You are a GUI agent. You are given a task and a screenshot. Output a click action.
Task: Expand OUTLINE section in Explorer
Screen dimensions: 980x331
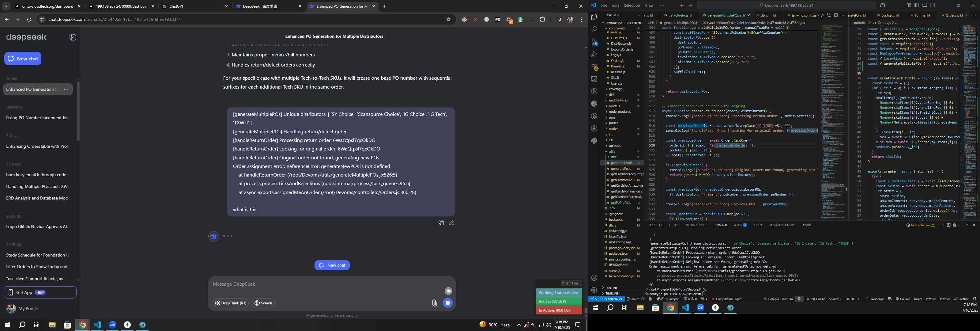click(x=611, y=288)
